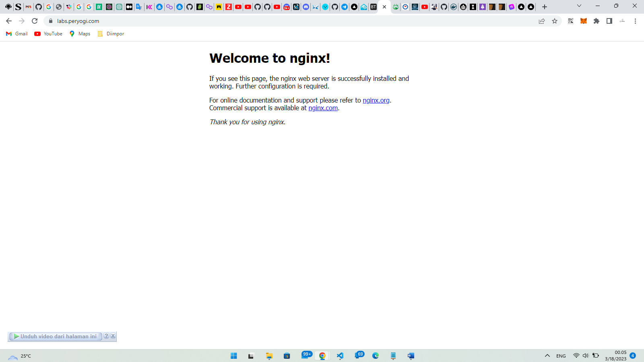
Task: Bookmark this page with the star icon
Action: (555, 21)
